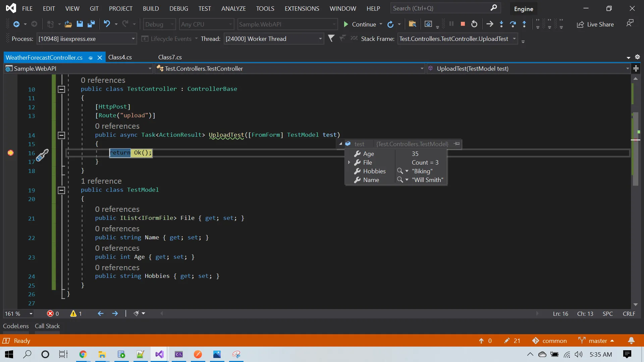
Task: Switch to the Class7.cs tab
Action: click(170, 57)
